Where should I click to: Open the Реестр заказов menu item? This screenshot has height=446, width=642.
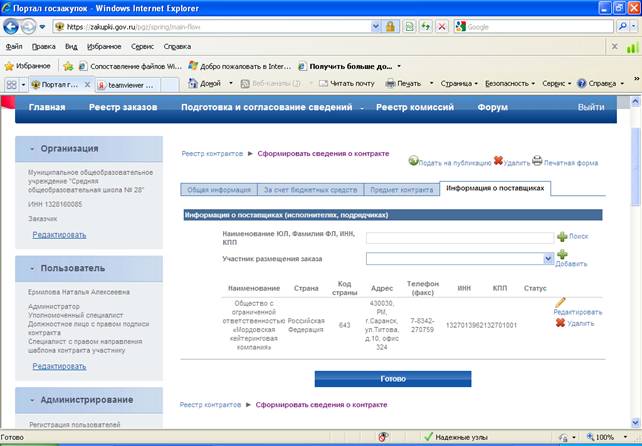click(x=123, y=107)
